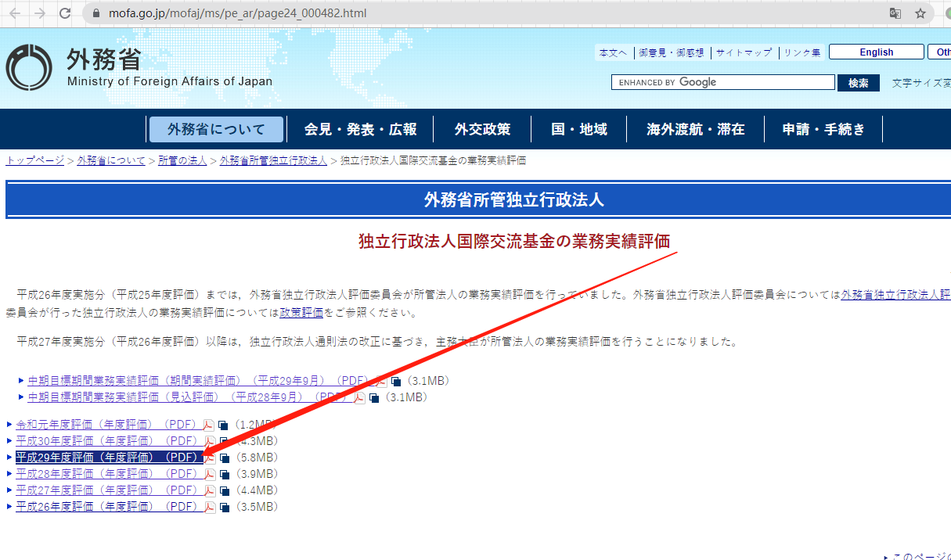Open the 外務省について navigation tab
The height and width of the screenshot is (560, 951).
point(216,129)
